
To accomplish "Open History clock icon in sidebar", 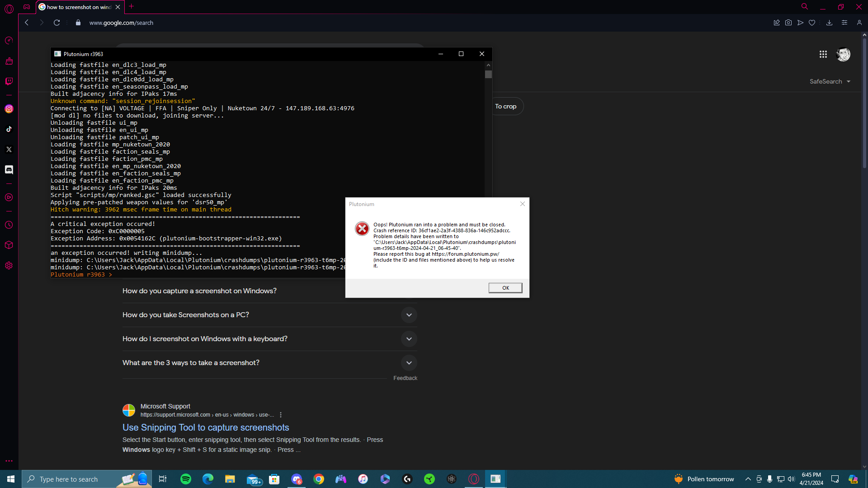I will (x=9, y=225).
